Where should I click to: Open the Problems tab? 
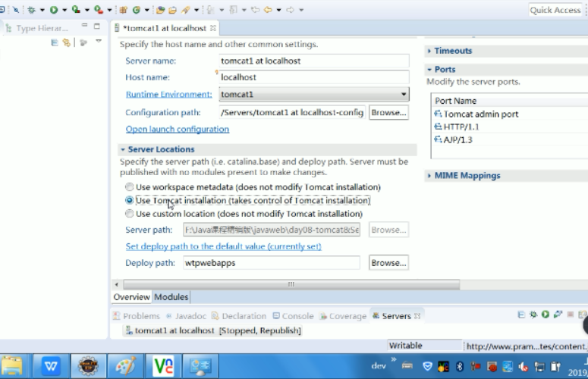pyautogui.click(x=137, y=316)
